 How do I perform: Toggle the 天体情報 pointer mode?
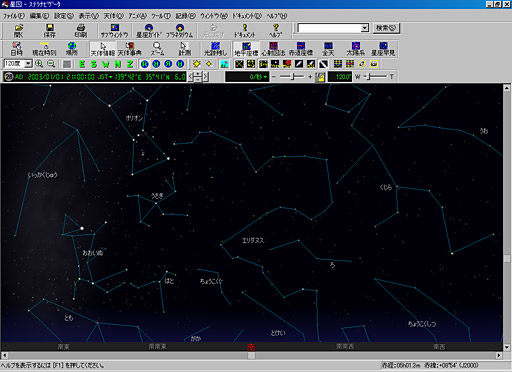tap(103, 49)
